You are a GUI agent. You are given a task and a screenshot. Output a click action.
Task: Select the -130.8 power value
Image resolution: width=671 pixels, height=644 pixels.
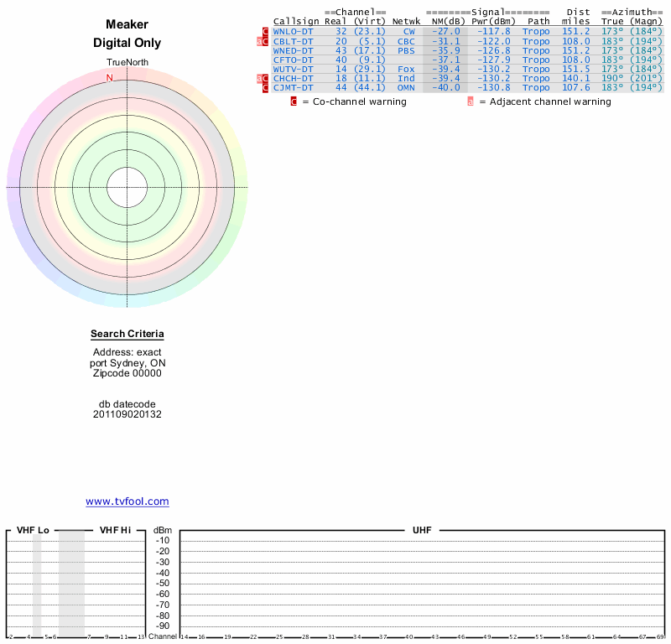494,88
